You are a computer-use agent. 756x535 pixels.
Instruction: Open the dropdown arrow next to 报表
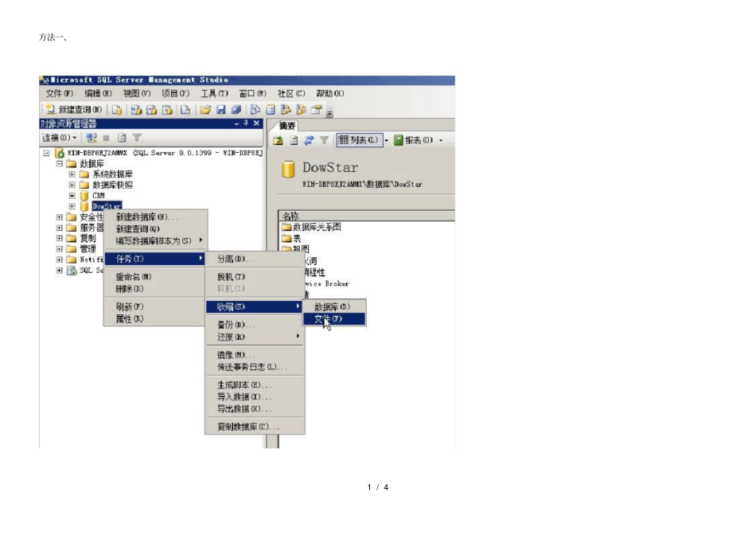441,141
